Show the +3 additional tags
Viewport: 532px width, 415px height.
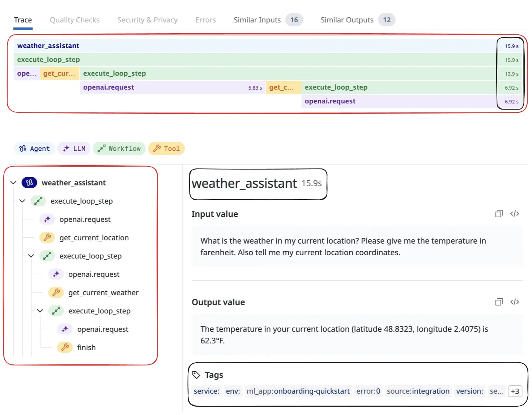pyautogui.click(x=515, y=391)
